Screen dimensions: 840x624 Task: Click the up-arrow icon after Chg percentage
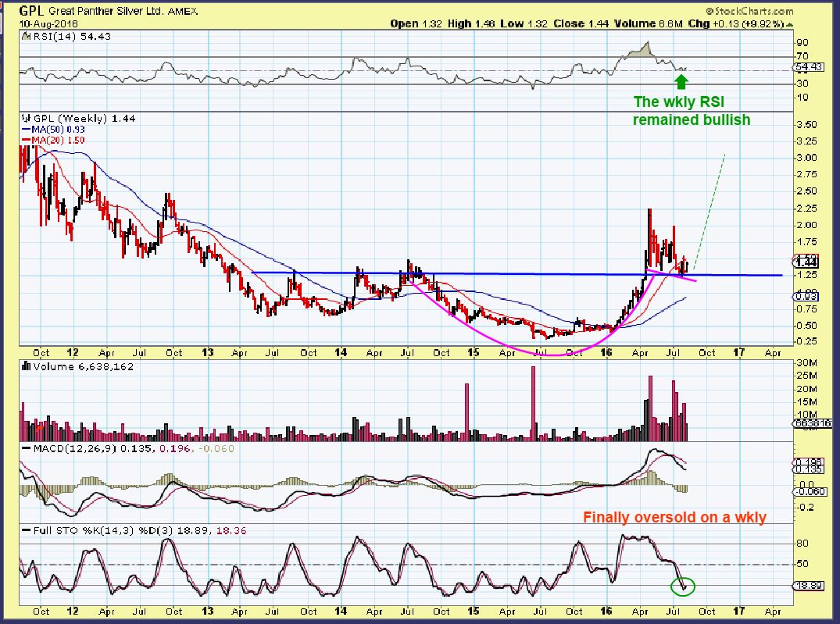790,25
